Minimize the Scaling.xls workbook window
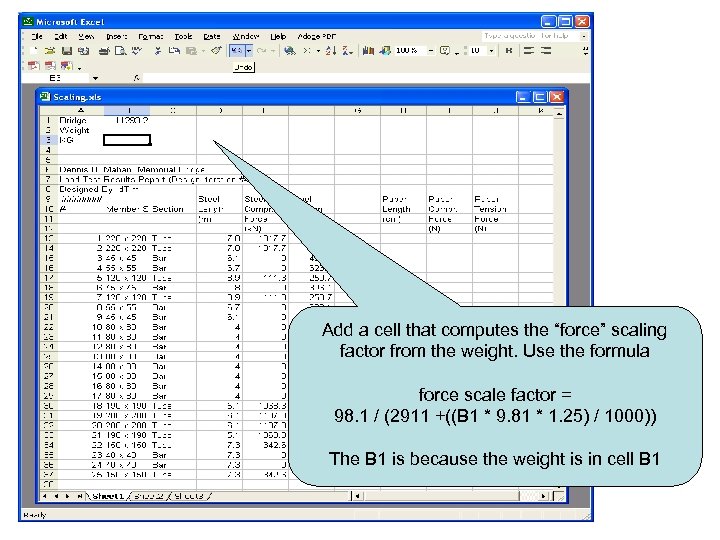This screenshot has width=720, height=540. pos(523,97)
